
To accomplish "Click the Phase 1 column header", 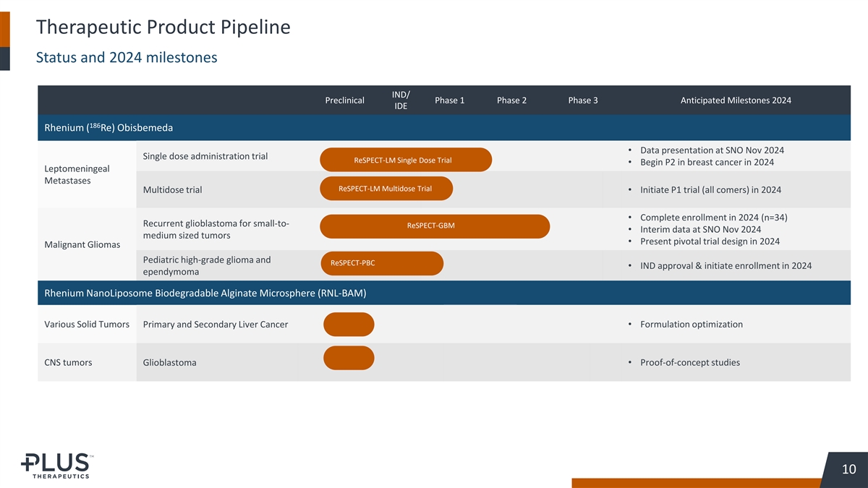I will pos(449,100).
